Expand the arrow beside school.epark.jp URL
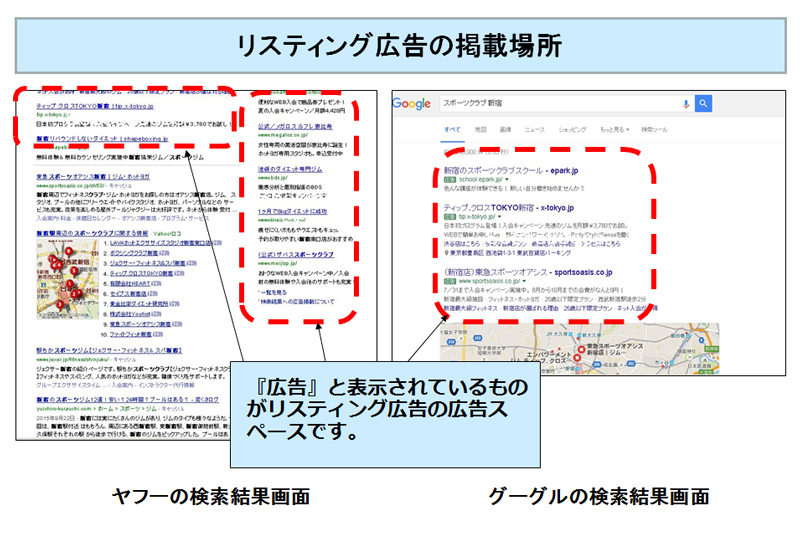The width and height of the screenshot is (800, 534). (x=507, y=180)
